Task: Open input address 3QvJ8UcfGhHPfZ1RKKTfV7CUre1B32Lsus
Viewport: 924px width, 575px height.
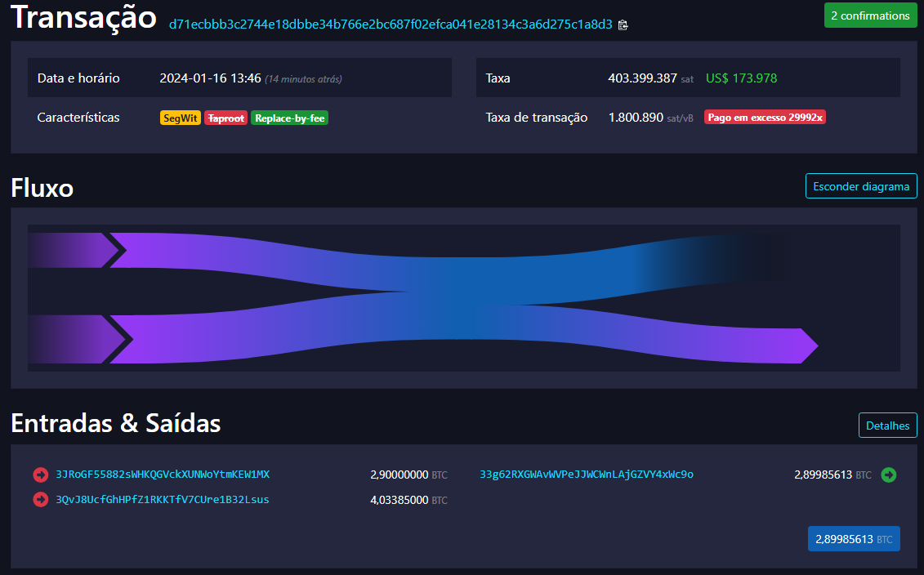Action: pos(163,499)
